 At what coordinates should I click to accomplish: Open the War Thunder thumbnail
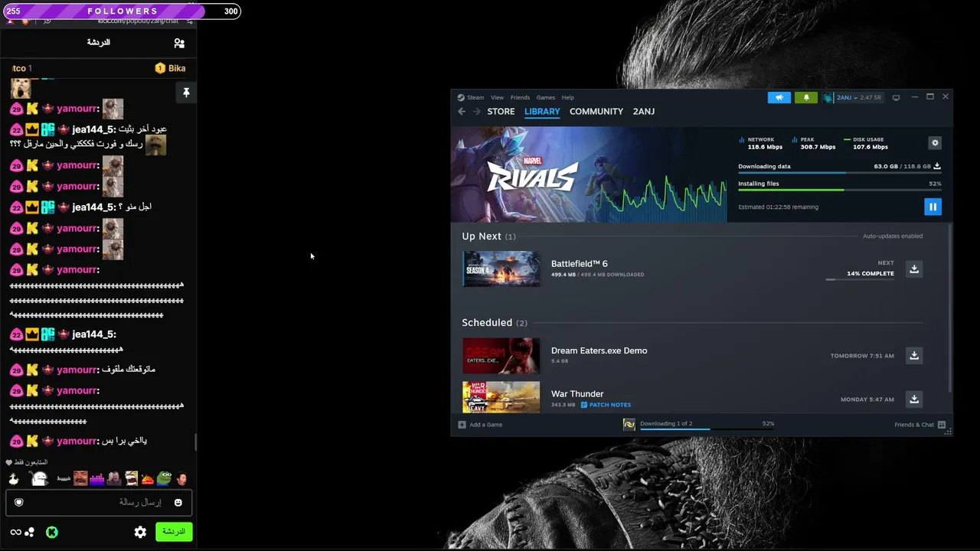[x=501, y=397]
